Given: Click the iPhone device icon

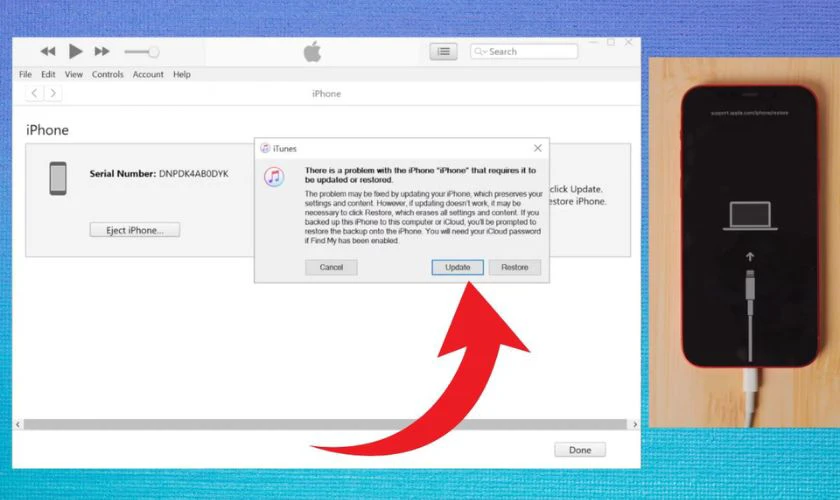Looking at the screenshot, I should tap(58, 178).
